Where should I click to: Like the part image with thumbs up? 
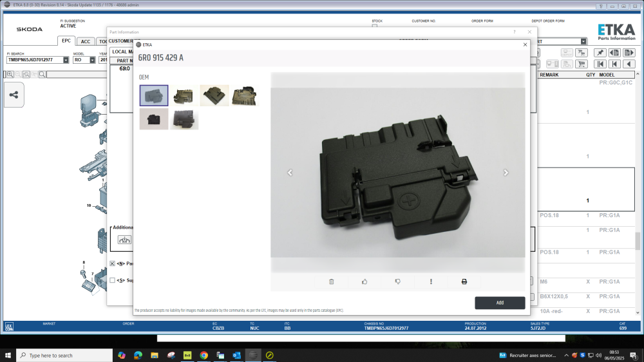click(365, 281)
